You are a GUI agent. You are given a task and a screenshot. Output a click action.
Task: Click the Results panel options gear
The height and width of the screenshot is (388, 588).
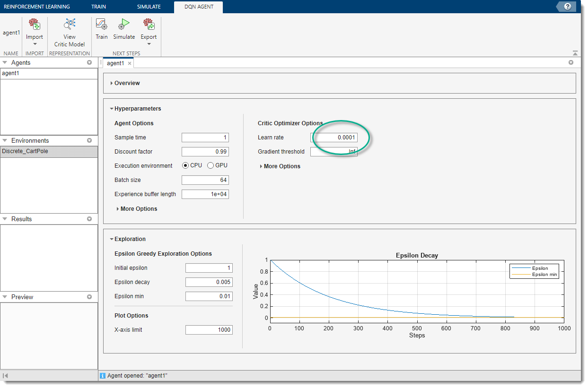(89, 219)
